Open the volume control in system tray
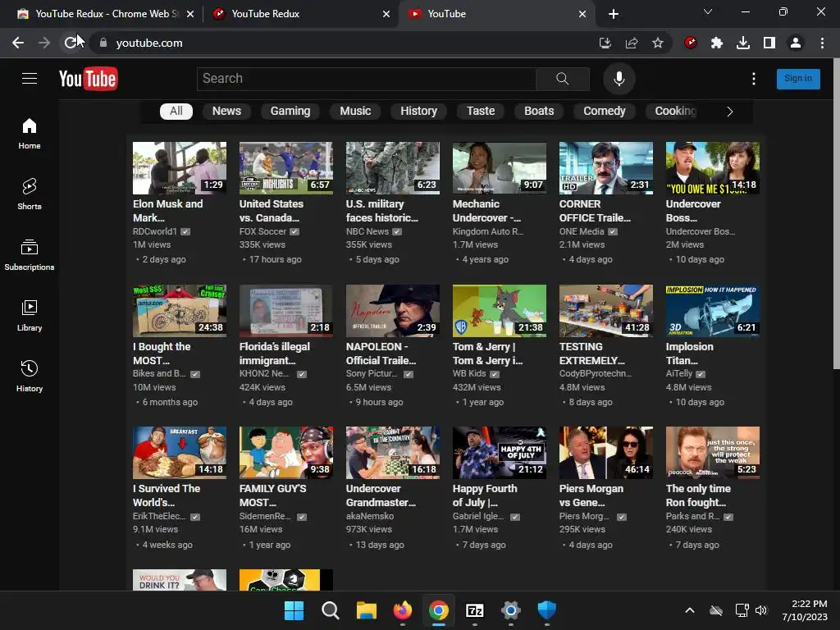 tap(761, 610)
